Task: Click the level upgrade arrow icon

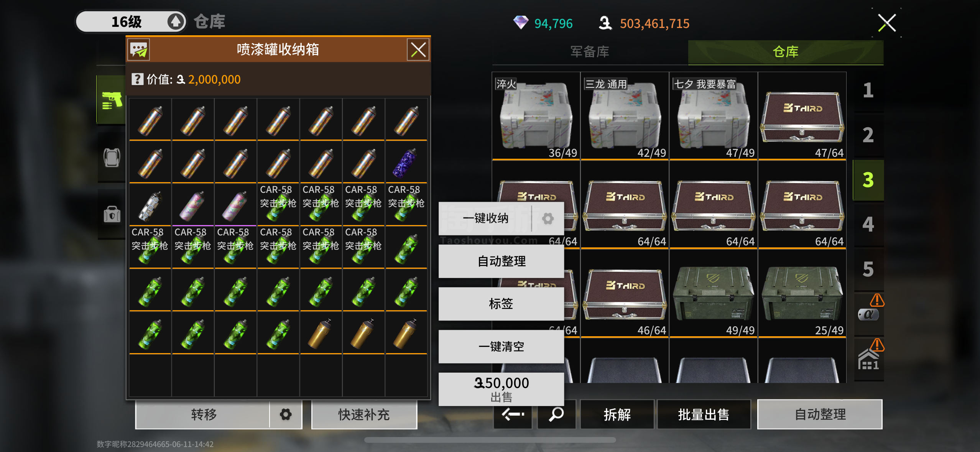Action: [x=176, y=21]
